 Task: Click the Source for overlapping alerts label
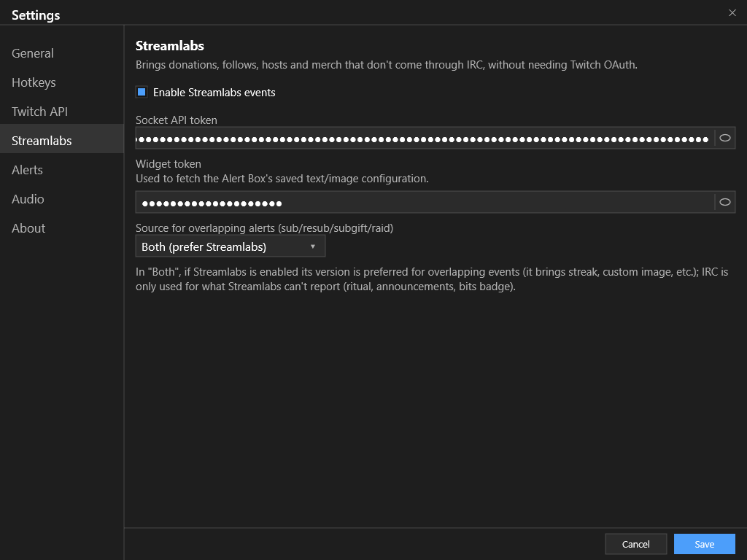[264, 228]
